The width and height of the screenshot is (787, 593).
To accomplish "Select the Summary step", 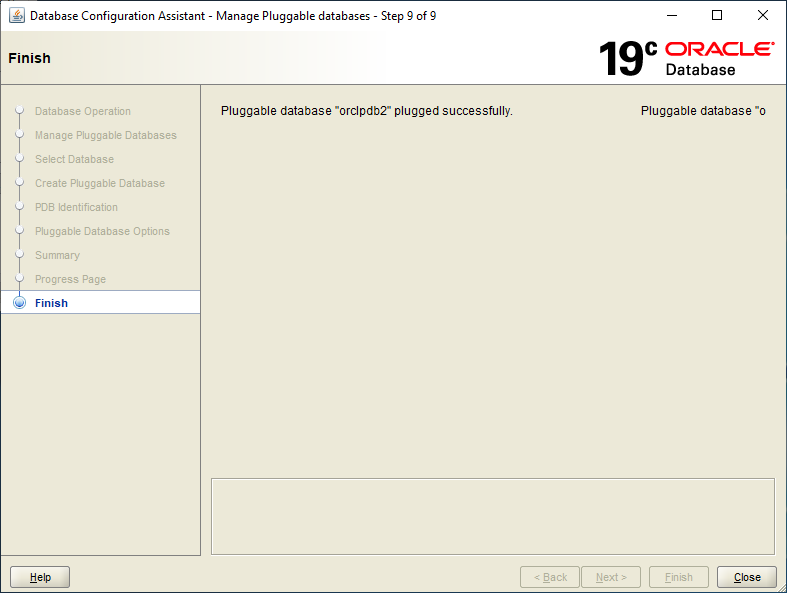I will tap(57, 255).
